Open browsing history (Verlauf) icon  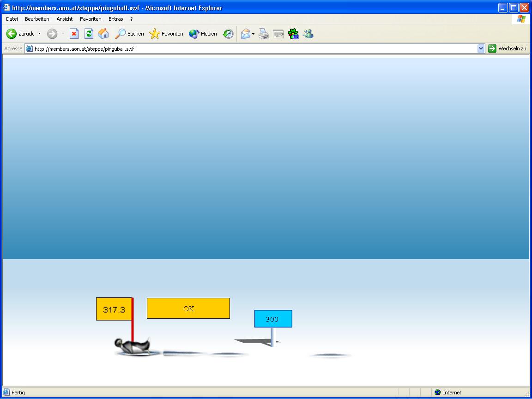[x=228, y=34]
